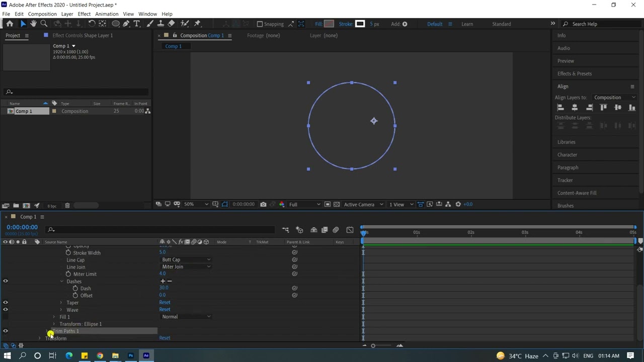Open the Composition menu
The image size is (644, 362).
tap(42, 14)
